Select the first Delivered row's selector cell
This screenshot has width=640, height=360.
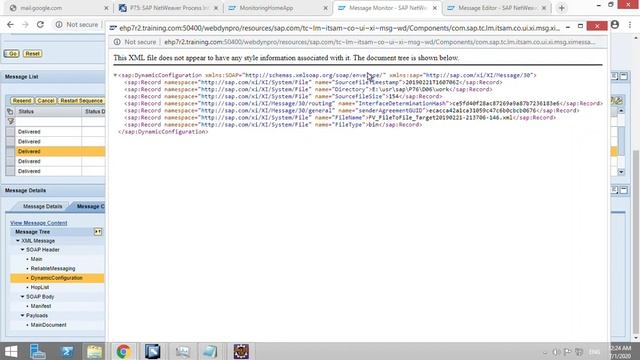(x=10, y=131)
